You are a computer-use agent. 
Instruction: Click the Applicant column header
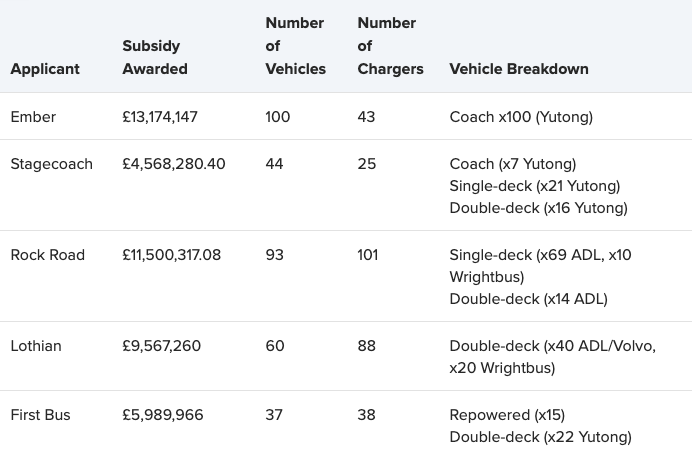45,69
